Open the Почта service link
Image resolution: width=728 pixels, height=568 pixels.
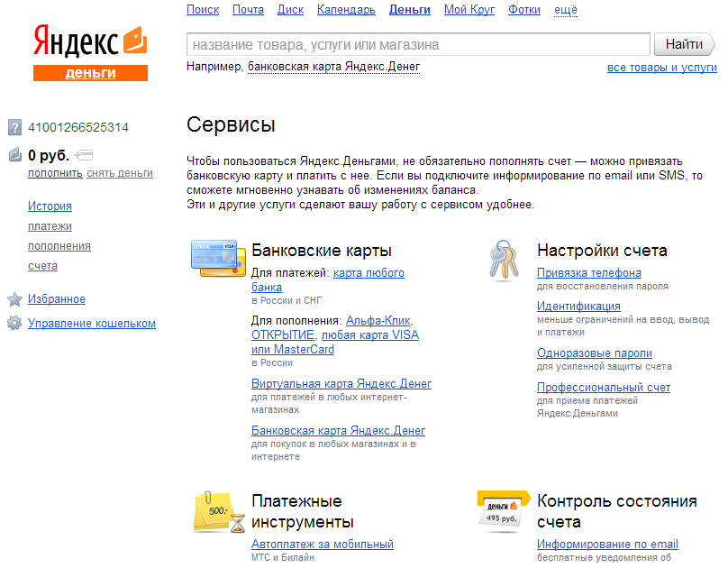(248, 10)
